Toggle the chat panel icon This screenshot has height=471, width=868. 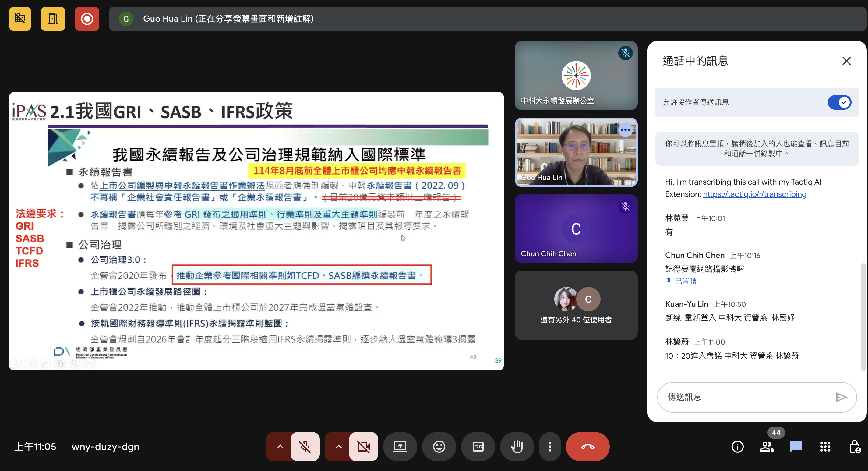click(796, 447)
